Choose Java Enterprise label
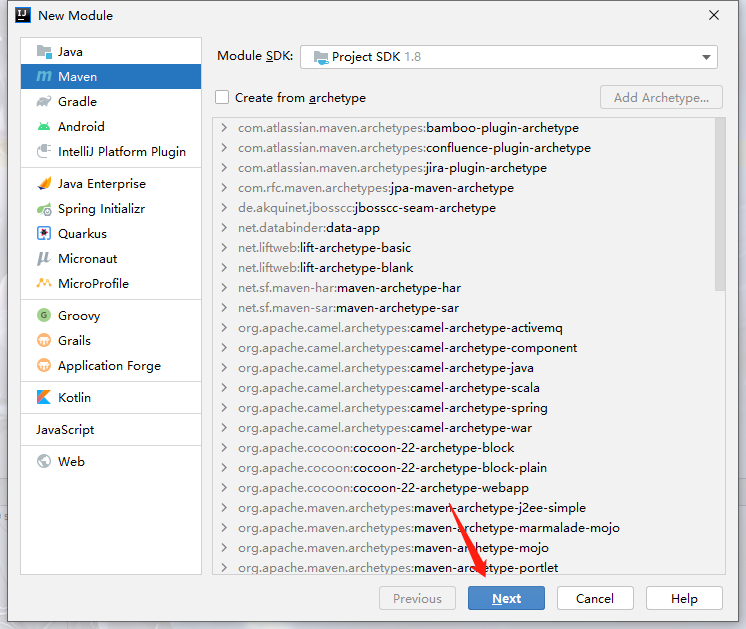Image resolution: width=746 pixels, height=629 pixels. [x=102, y=184]
